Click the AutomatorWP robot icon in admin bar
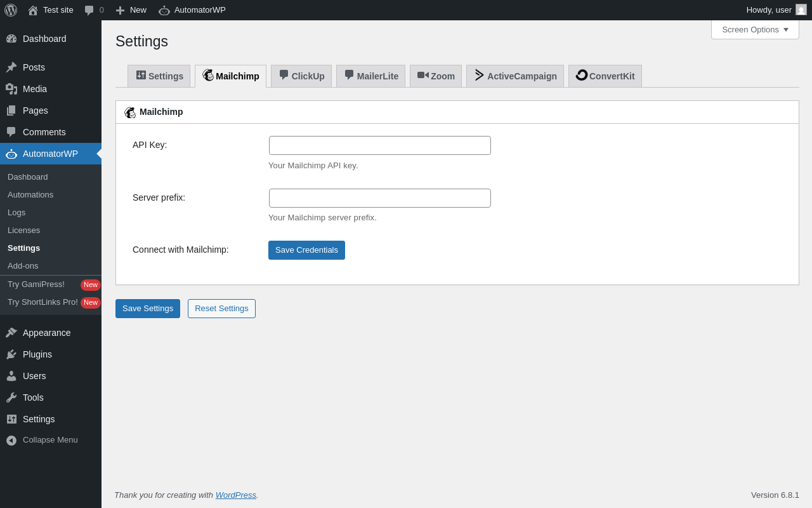 (x=164, y=10)
